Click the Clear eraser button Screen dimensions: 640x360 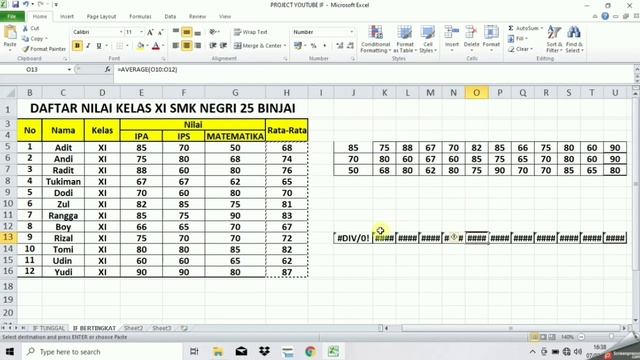tap(520, 49)
